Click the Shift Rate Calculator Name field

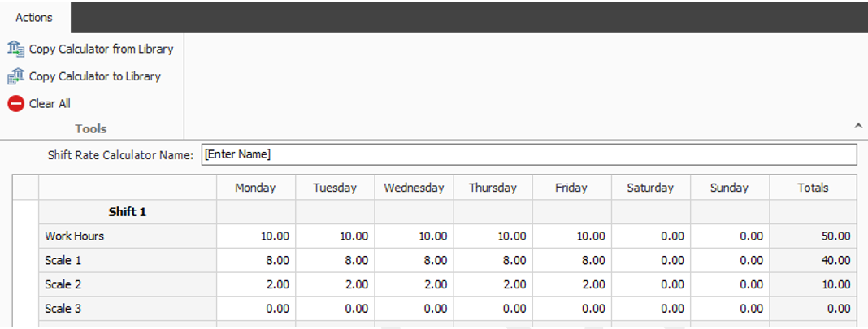(528, 155)
